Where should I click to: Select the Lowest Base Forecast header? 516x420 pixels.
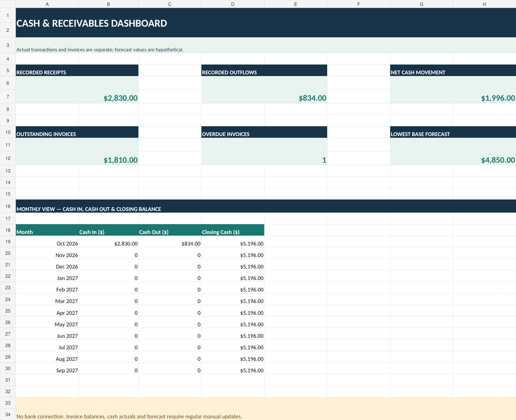453,132
